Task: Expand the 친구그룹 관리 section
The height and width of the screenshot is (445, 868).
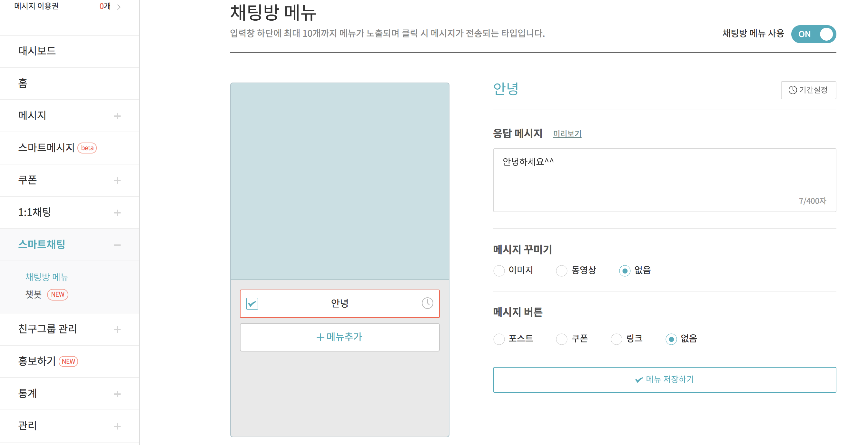Action: pyautogui.click(x=117, y=329)
